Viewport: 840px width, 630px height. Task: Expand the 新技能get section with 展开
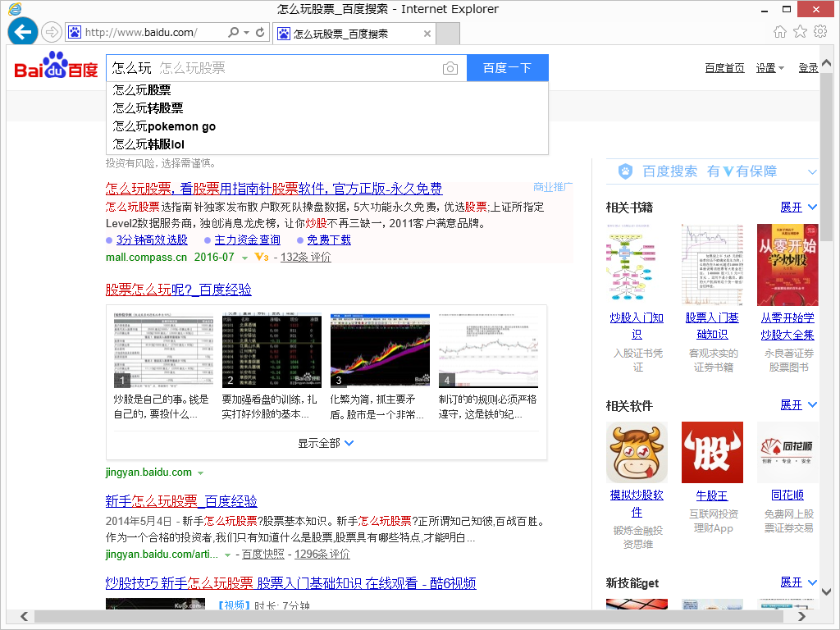798,582
